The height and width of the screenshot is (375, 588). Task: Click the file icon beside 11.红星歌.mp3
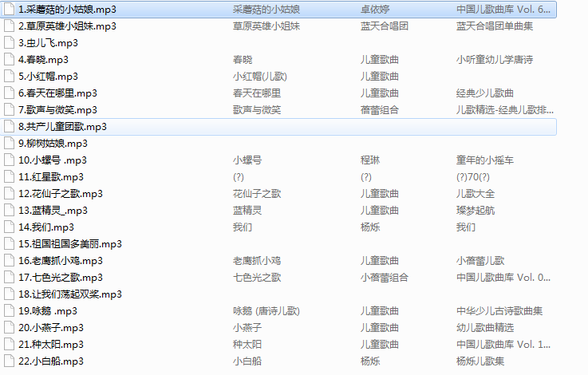point(9,177)
